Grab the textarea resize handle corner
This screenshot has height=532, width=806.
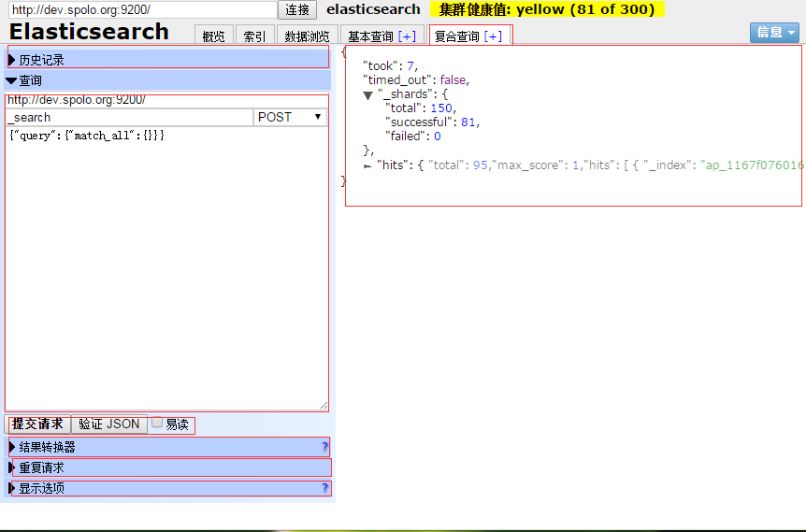(x=324, y=406)
